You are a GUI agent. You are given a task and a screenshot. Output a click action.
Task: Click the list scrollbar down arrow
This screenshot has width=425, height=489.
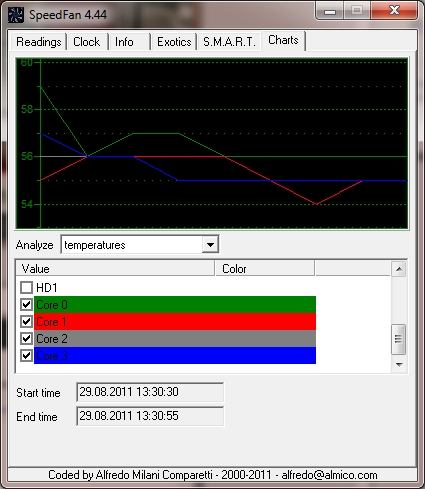tap(399, 365)
